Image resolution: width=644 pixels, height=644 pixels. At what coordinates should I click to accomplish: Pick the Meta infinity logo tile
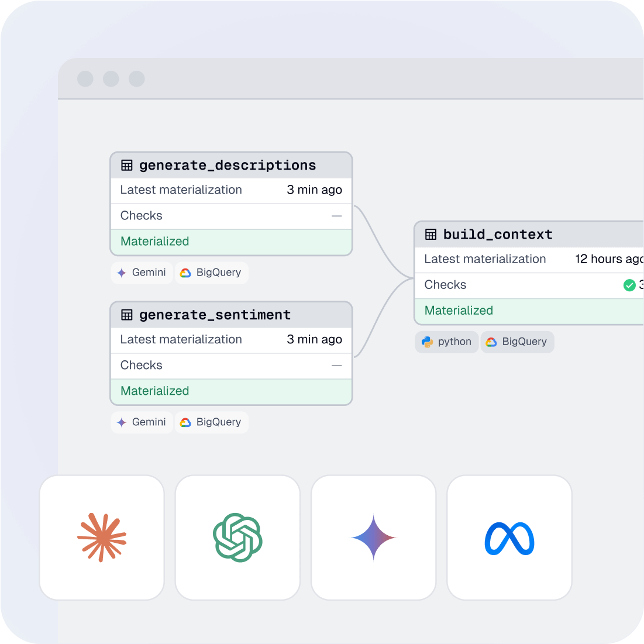pos(509,538)
